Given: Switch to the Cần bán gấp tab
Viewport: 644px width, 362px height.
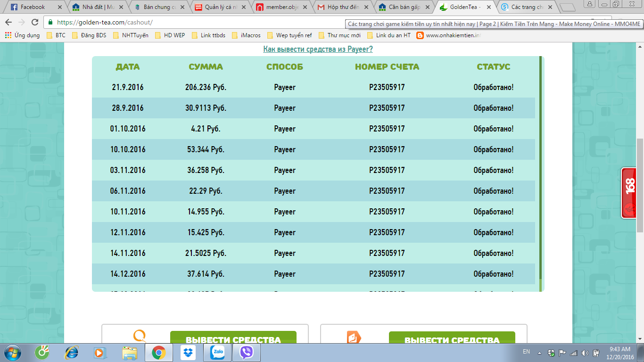Looking at the screenshot, I should [x=405, y=7].
